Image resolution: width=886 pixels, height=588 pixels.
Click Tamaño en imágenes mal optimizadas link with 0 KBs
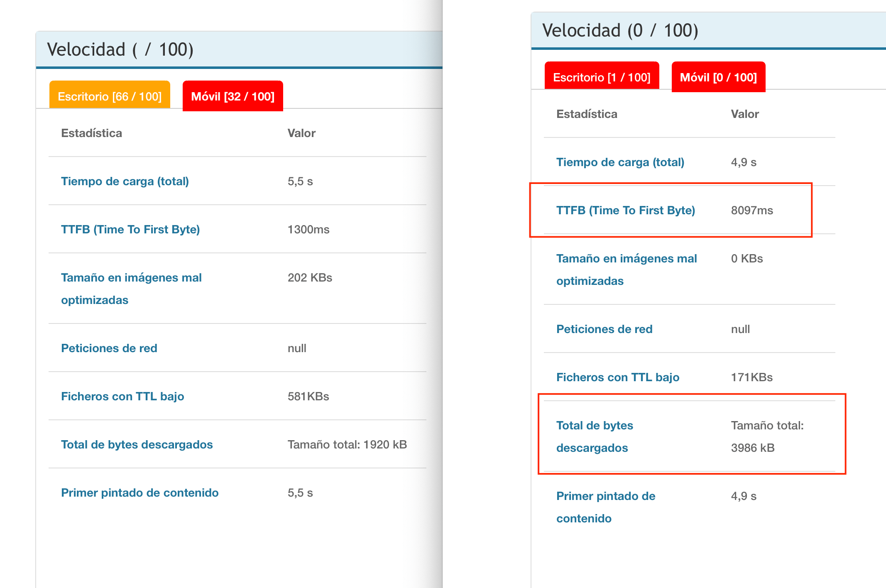[627, 269]
